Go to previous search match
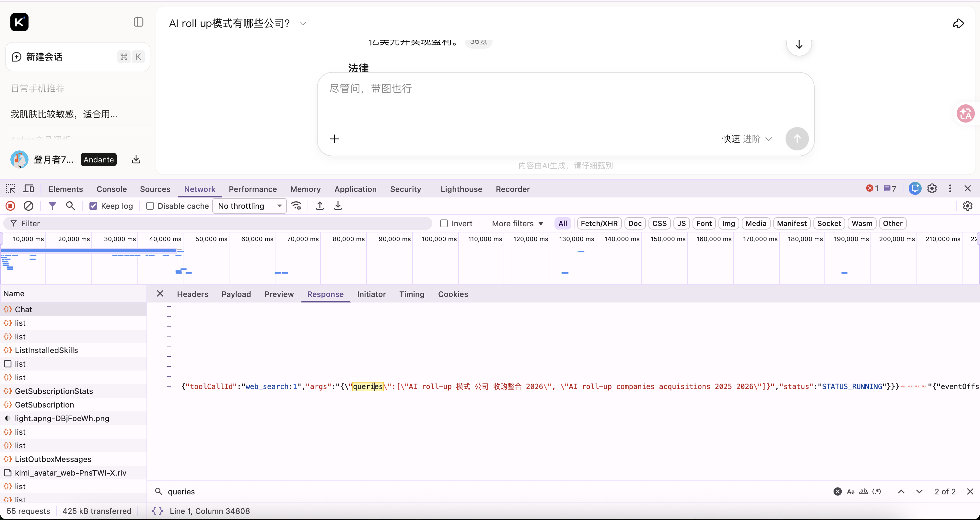The height and width of the screenshot is (520, 980). (x=901, y=491)
